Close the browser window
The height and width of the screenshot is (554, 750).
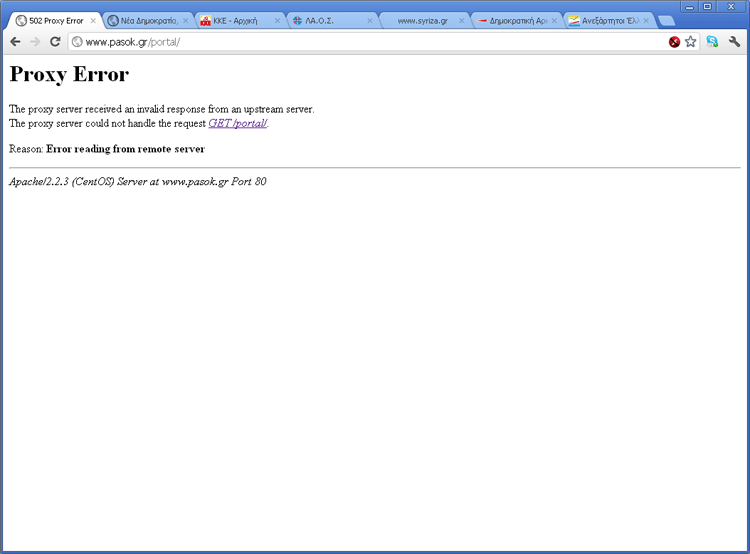click(x=731, y=6)
